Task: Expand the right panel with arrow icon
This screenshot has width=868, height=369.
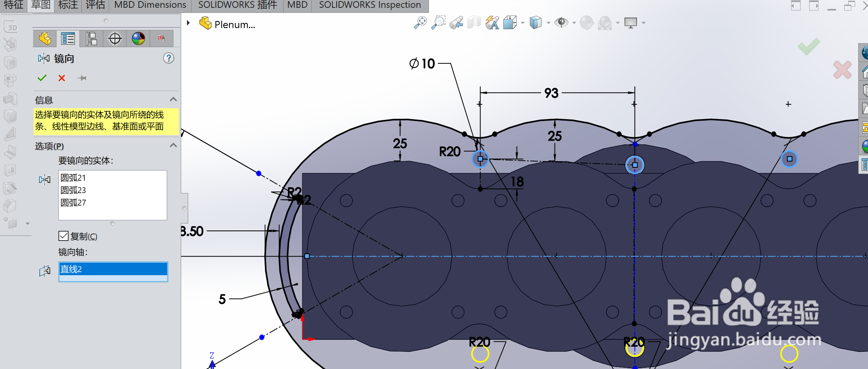Action: click(813, 5)
